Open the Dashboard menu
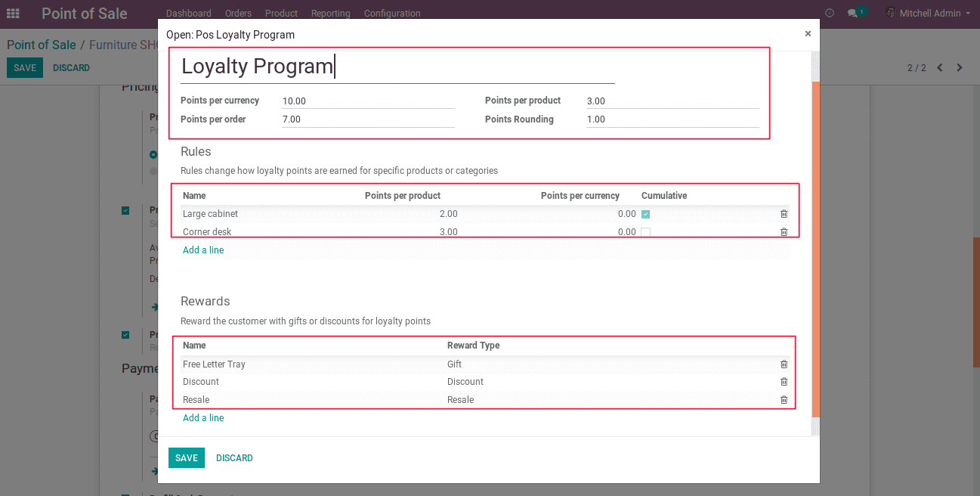 [x=189, y=14]
